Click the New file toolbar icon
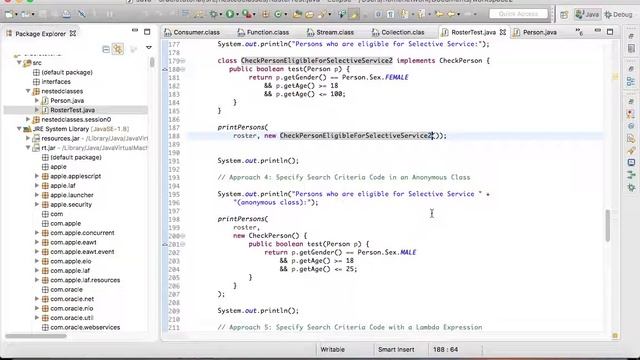The height and width of the screenshot is (360, 640). (9, 14)
